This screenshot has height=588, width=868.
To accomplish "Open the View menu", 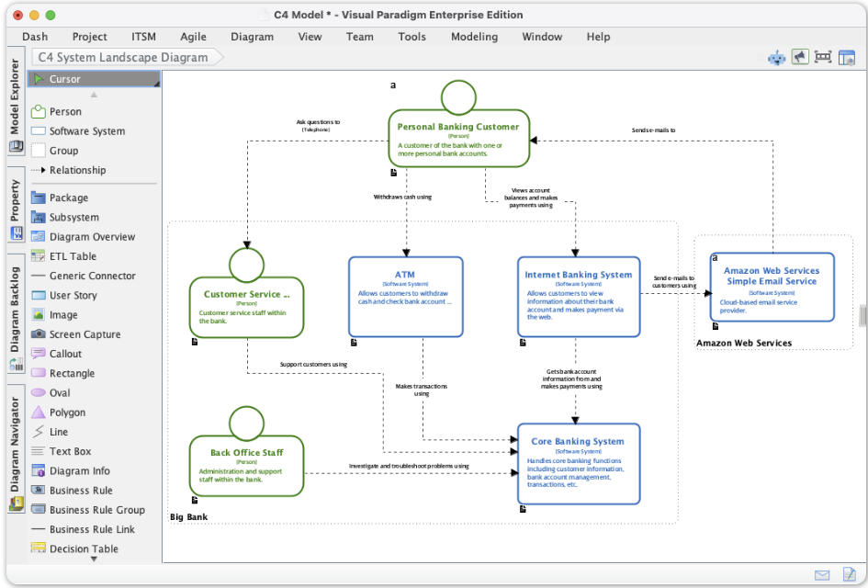I will tap(310, 37).
